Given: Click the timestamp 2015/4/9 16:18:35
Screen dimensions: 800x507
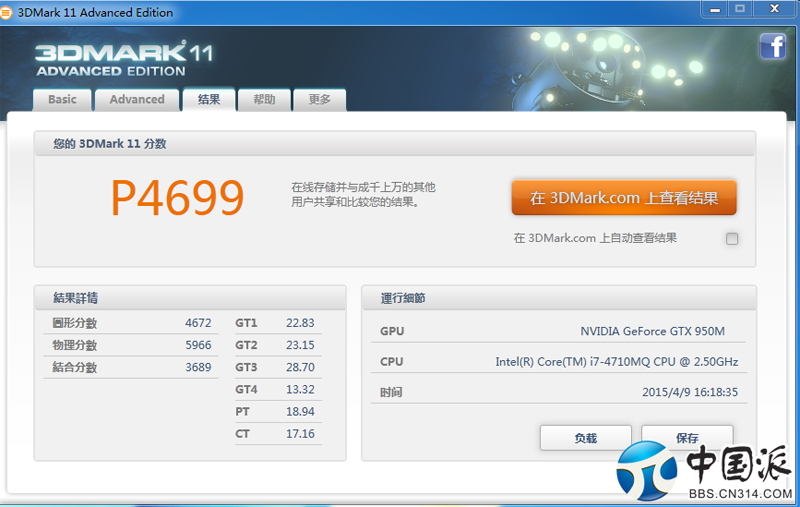Looking at the screenshot, I should (690, 392).
